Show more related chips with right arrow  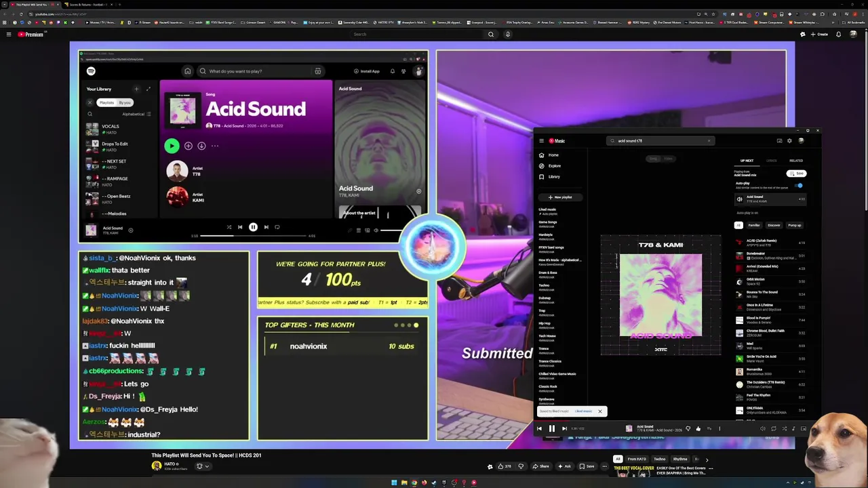707,460
